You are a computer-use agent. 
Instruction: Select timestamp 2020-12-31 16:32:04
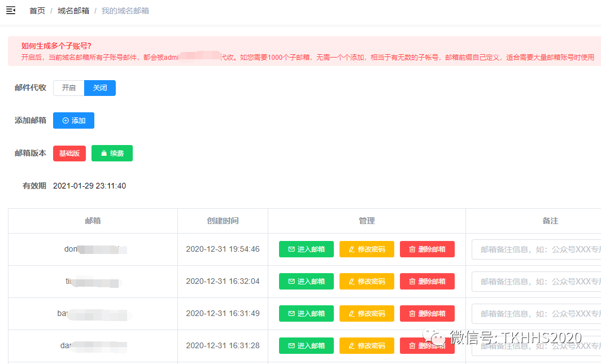223,282
